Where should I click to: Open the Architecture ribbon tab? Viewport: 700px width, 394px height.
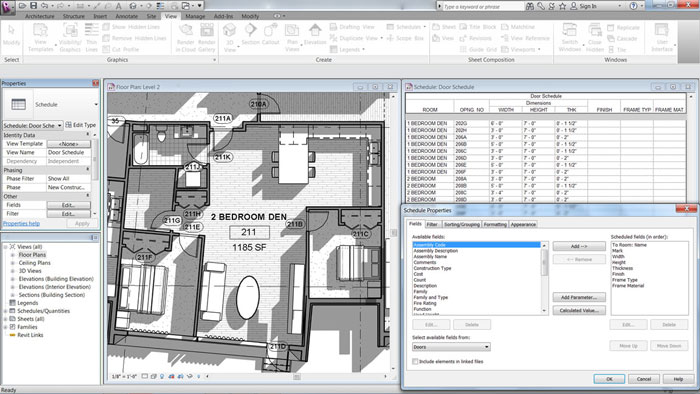pyautogui.click(x=39, y=16)
